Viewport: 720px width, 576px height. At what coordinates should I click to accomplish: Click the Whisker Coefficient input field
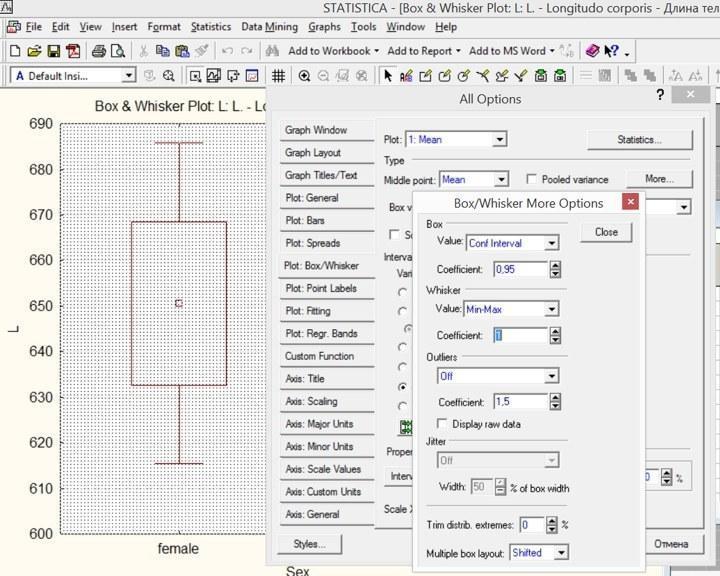pos(520,336)
